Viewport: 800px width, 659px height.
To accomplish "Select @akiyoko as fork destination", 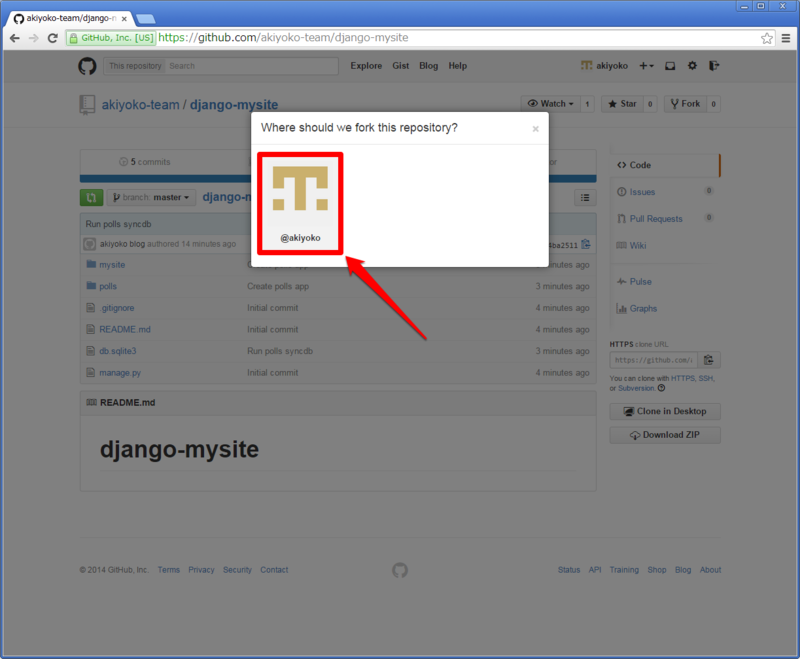I will click(300, 204).
